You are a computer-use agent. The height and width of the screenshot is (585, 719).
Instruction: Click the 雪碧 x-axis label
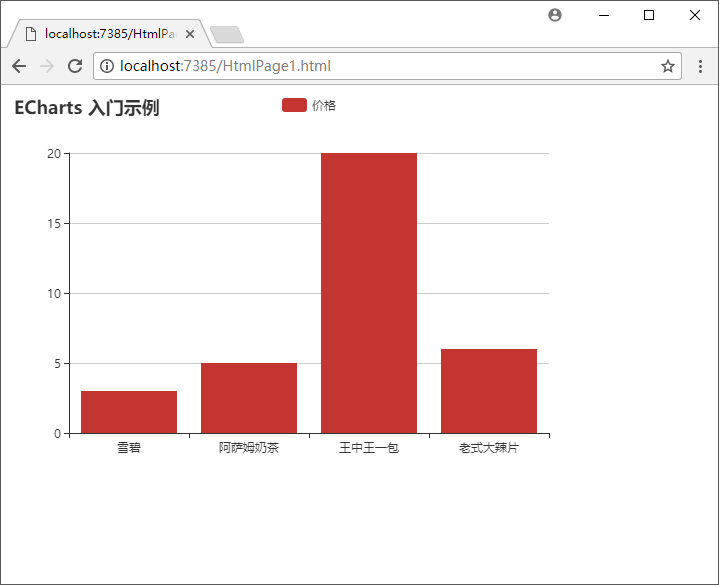[x=129, y=447]
